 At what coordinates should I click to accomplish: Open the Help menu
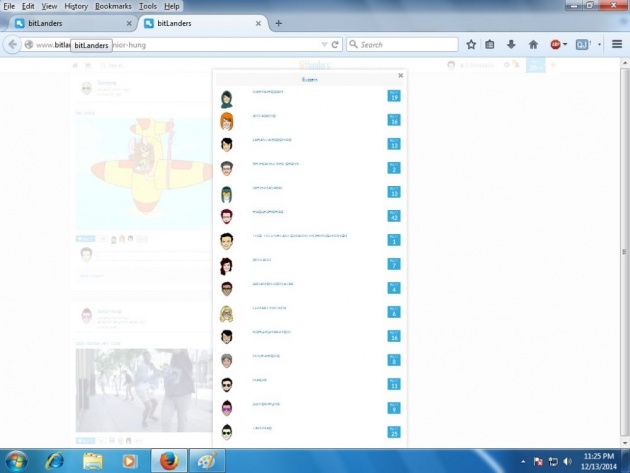click(172, 6)
